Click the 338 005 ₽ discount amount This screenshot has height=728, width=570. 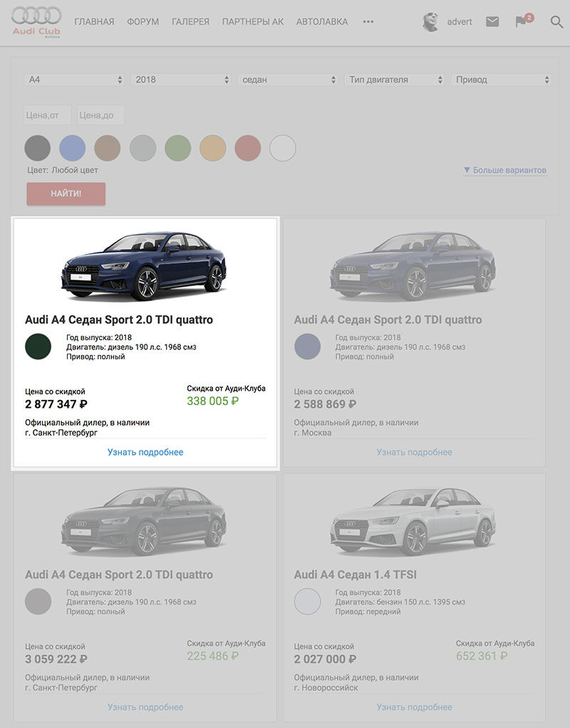click(213, 401)
